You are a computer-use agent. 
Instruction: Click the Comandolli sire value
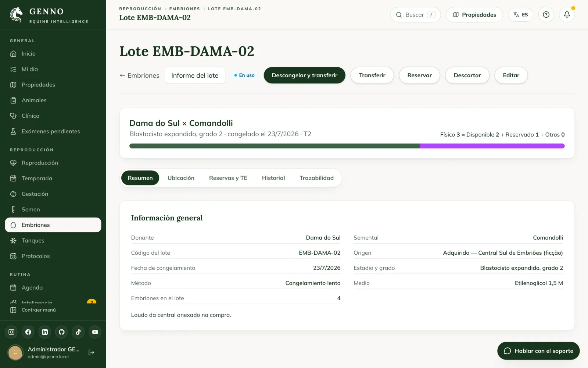coord(548,238)
